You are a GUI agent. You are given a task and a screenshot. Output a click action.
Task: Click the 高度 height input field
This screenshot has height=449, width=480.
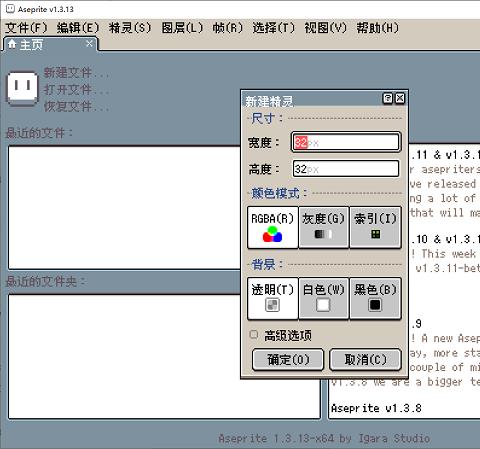click(346, 169)
